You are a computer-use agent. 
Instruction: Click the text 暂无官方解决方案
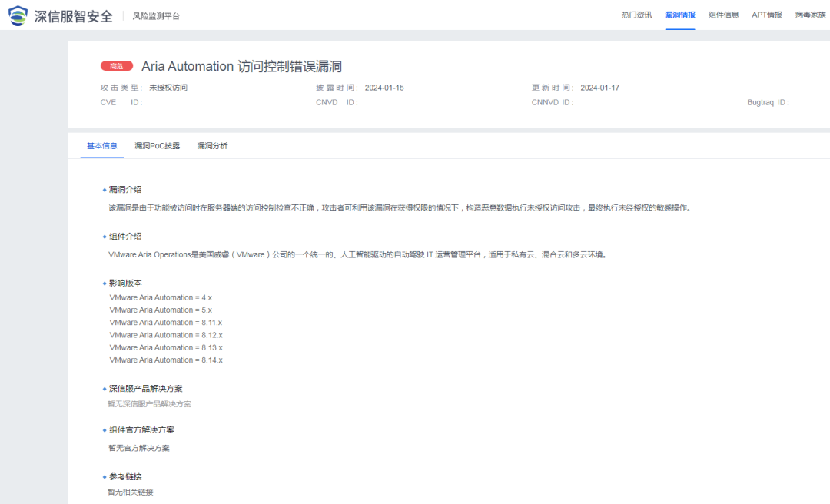pyautogui.click(x=138, y=448)
